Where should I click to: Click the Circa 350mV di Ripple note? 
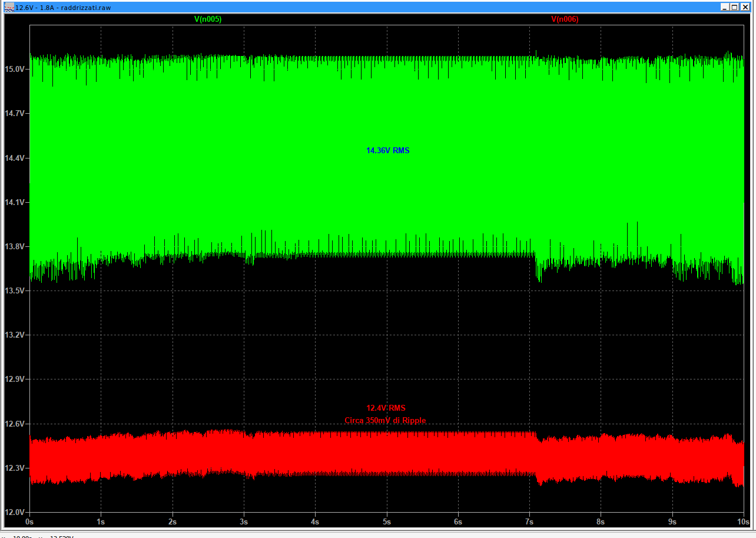(x=385, y=421)
